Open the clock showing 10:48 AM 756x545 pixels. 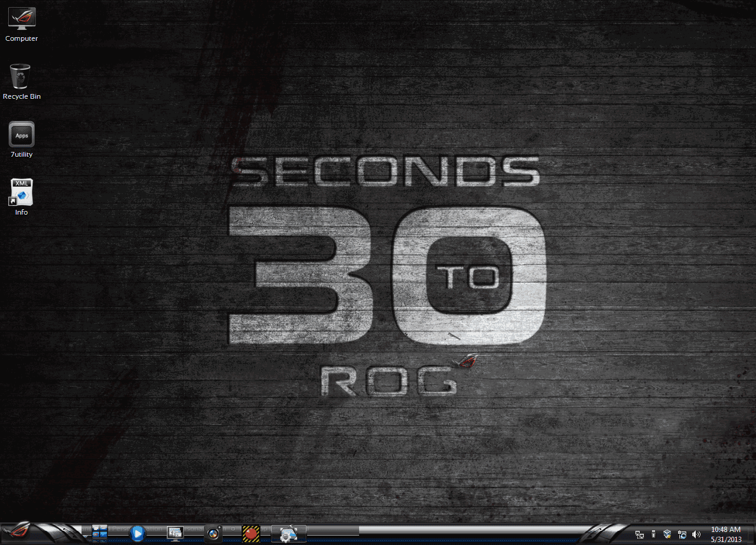pos(726,534)
